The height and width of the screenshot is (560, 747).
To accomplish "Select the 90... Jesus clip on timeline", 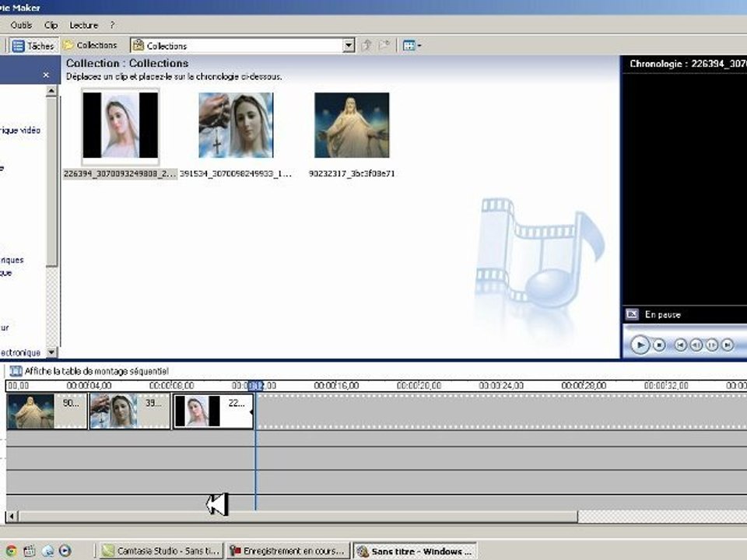I will tap(47, 411).
